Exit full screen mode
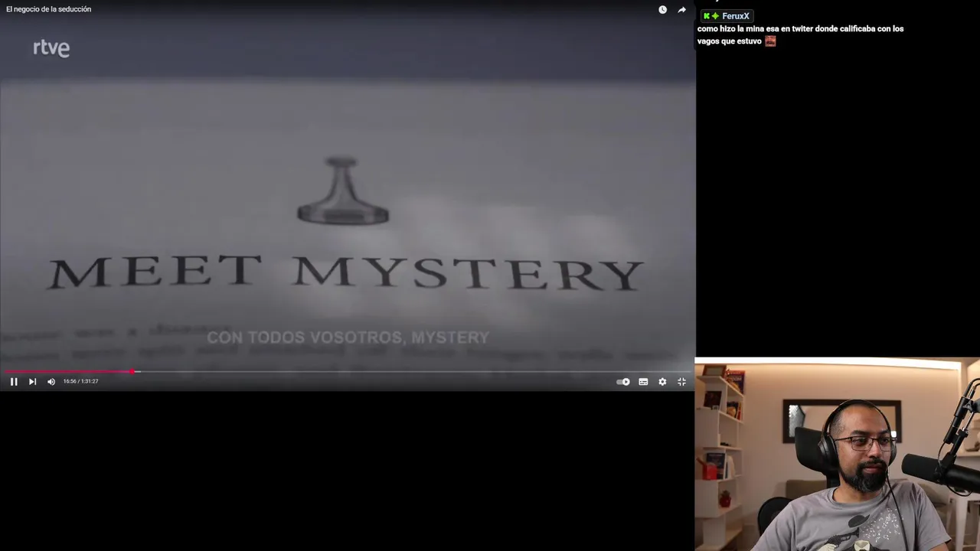The height and width of the screenshot is (551, 980). point(681,382)
